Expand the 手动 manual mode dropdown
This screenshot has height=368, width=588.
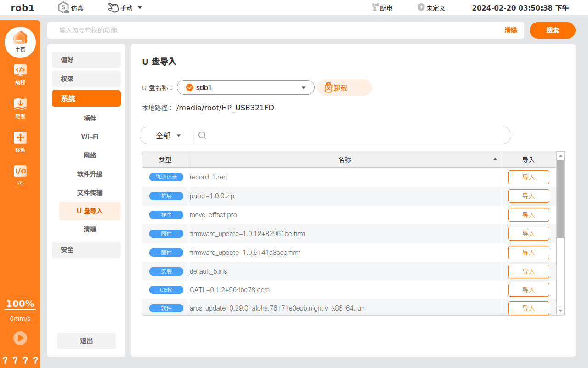140,8
